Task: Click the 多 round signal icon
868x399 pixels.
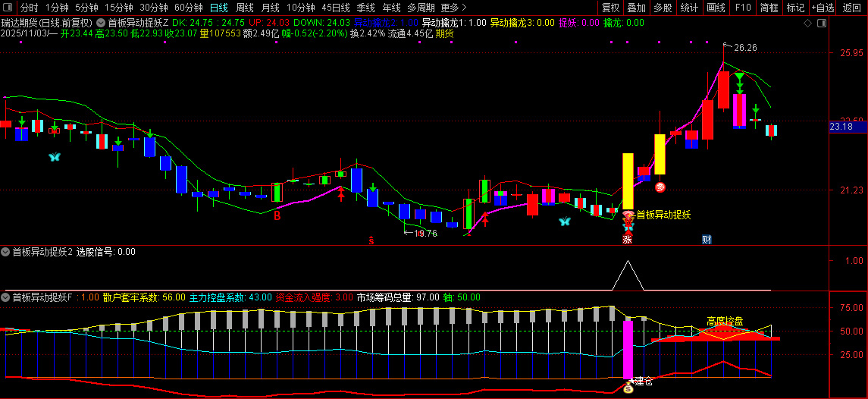Action: pos(660,187)
